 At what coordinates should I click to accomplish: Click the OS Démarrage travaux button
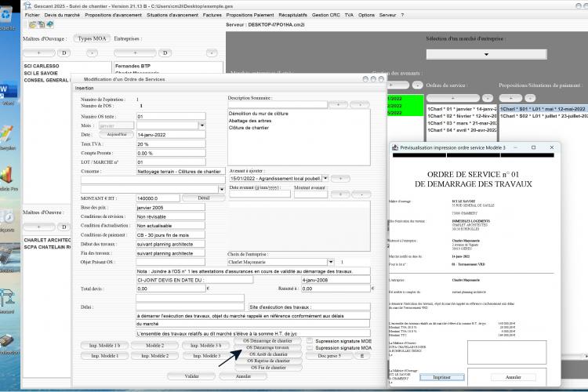[268, 348]
